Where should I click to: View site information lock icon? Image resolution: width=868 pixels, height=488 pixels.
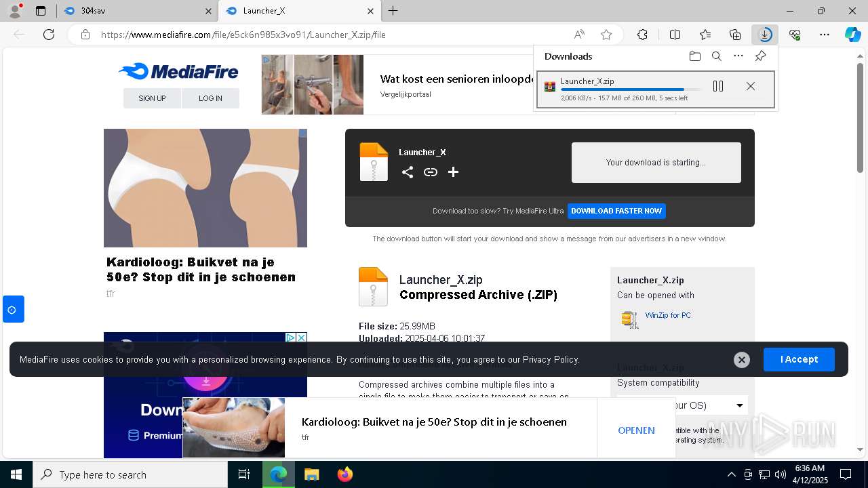click(85, 35)
